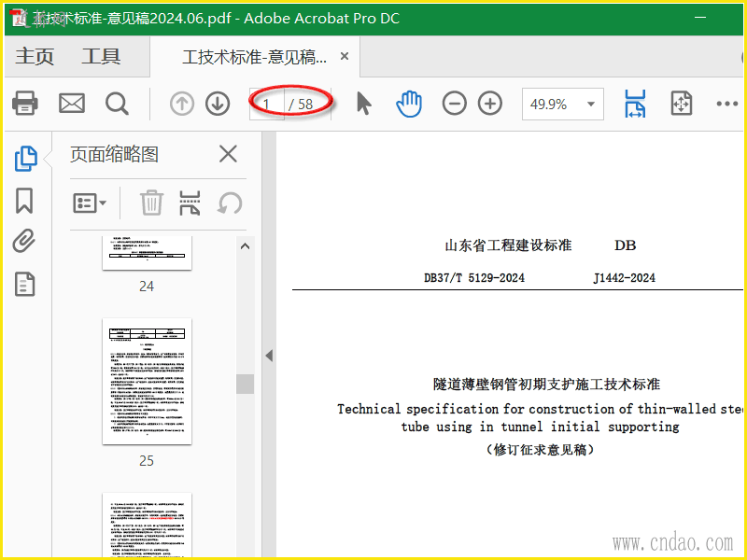Click the print icon in toolbar
The image size is (747, 560).
(25, 103)
